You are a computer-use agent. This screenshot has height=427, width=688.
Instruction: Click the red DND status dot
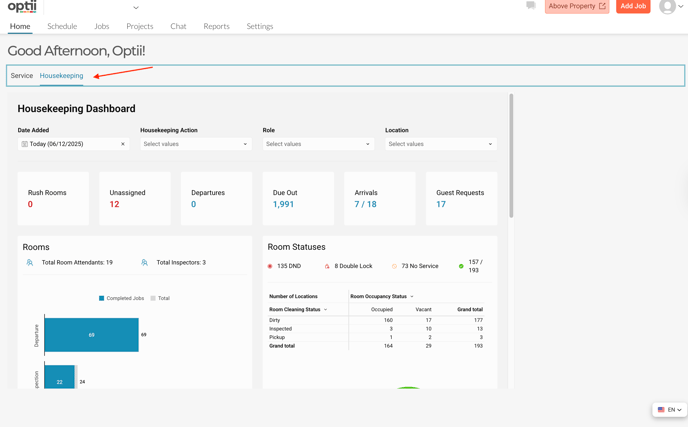pos(270,266)
